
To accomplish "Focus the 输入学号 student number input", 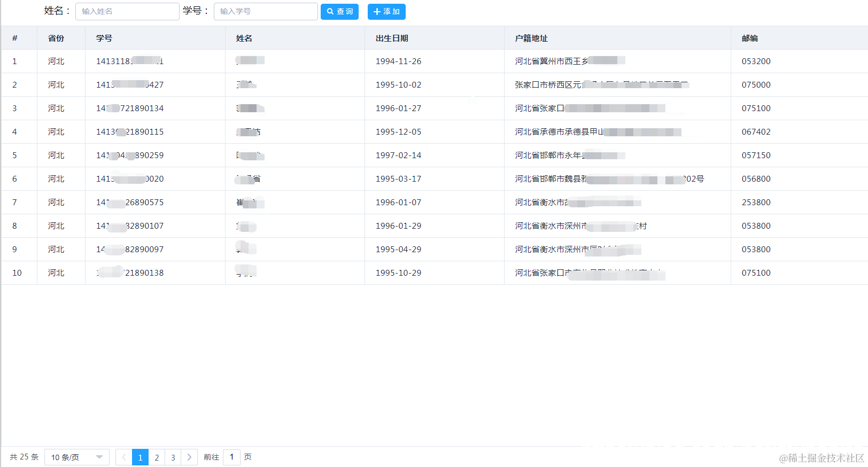I will tap(266, 11).
